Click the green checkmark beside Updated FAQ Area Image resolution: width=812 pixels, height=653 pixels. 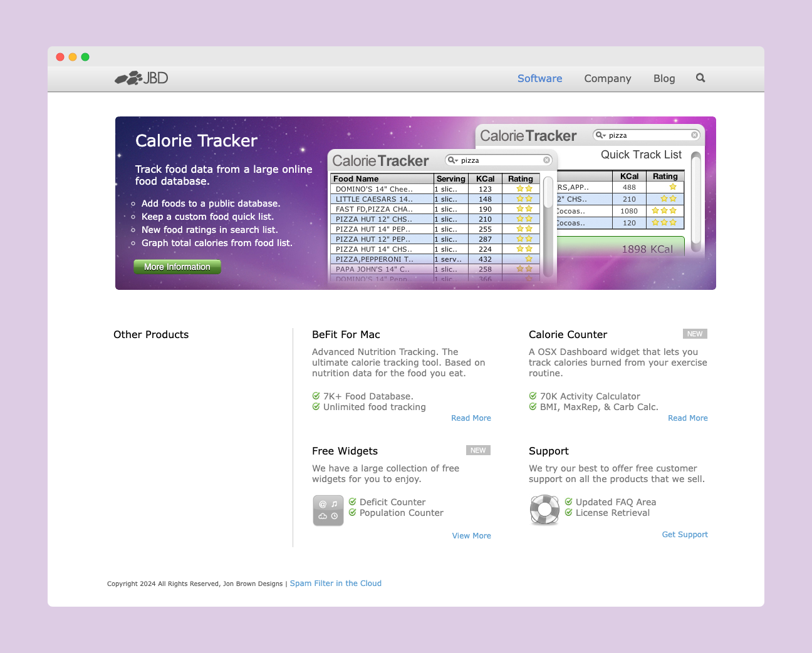pos(569,502)
